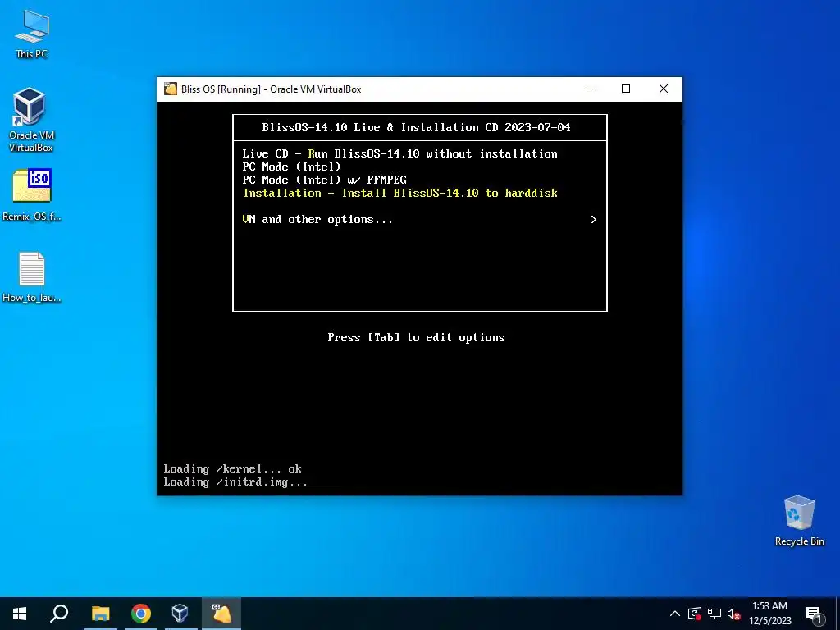
Task: Show hidden system tray icons chevron
Action: tap(675, 614)
